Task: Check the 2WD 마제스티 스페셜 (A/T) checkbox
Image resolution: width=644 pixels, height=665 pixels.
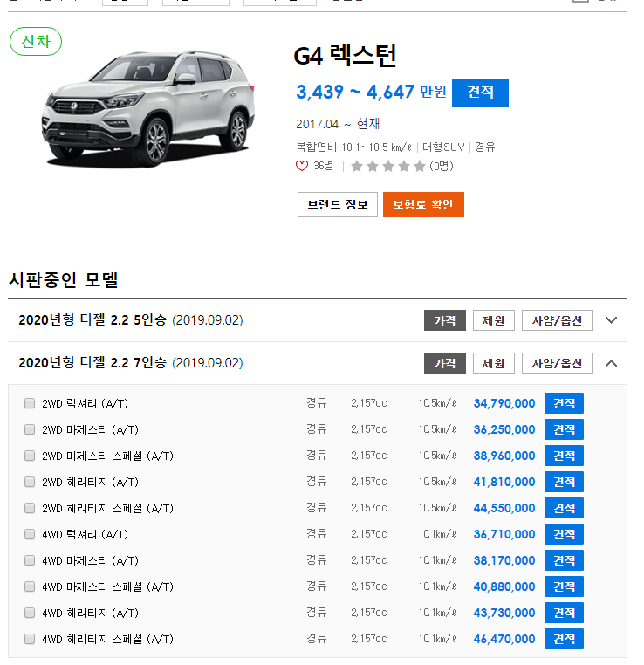Action: tap(30, 456)
